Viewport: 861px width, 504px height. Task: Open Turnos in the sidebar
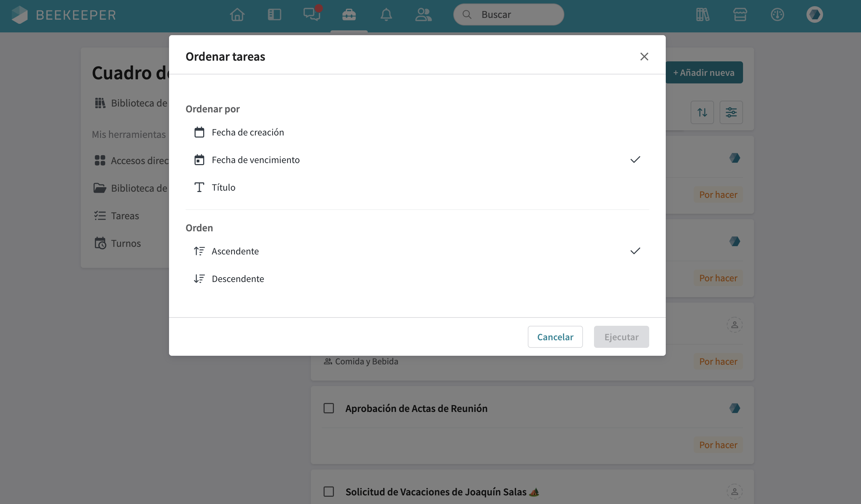click(x=117, y=243)
